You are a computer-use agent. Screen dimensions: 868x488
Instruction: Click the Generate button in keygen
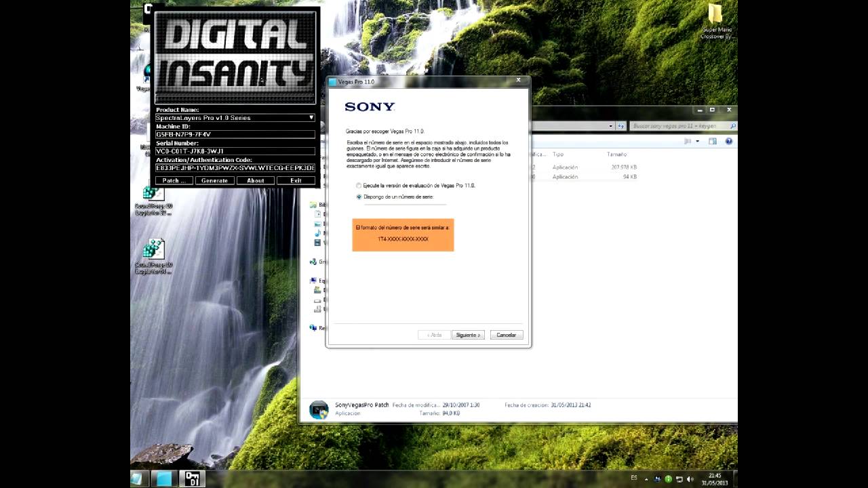click(x=214, y=180)
